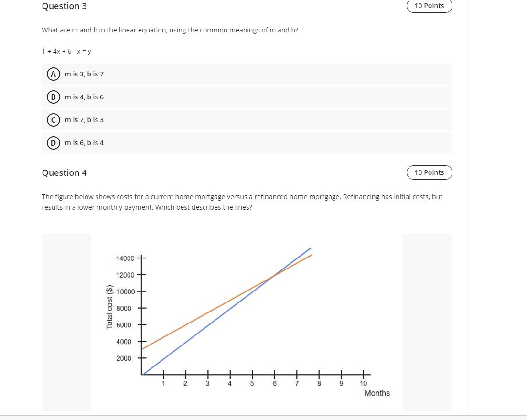Click the circled C option marker
Viewport: 527px width, 420px height.
click(53, 120)
